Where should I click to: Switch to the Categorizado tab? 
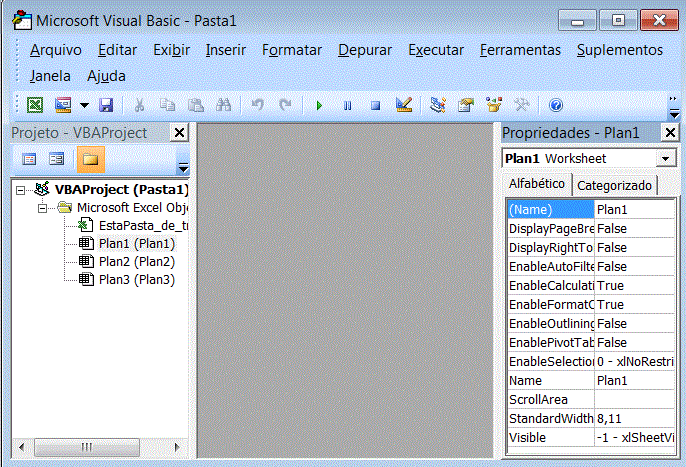[x=614, y=186]
